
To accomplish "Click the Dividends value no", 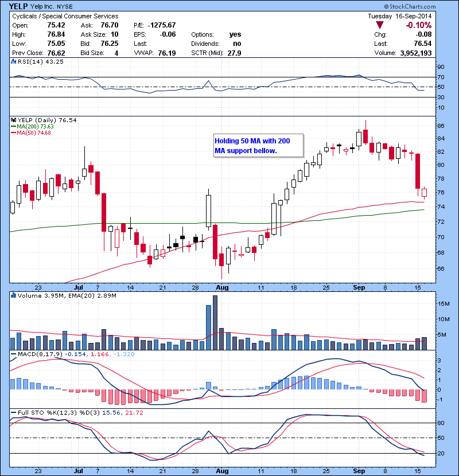I will (237, 44).
